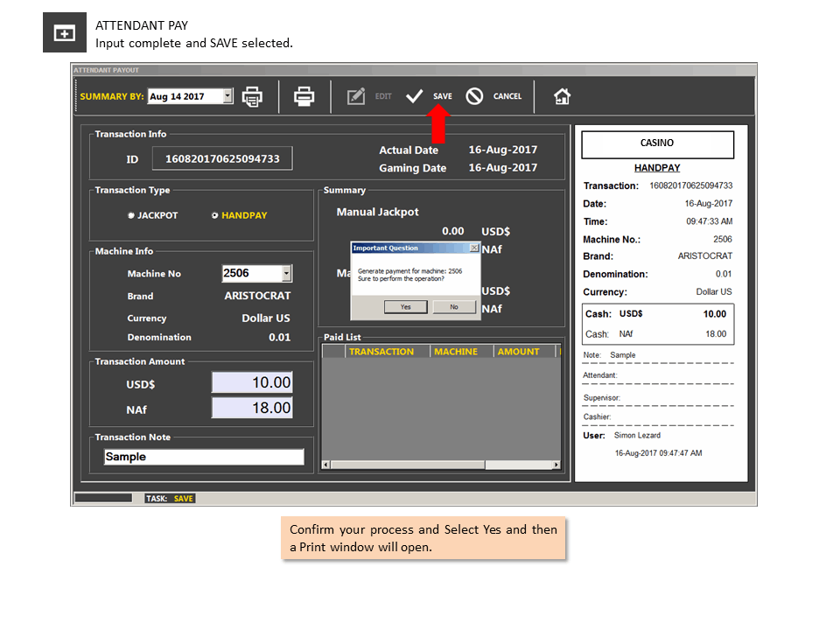Image resolution: width=840 pixels, height=630 pixels.
Task: Choose No in Important Question dialog
Action: 454,307
